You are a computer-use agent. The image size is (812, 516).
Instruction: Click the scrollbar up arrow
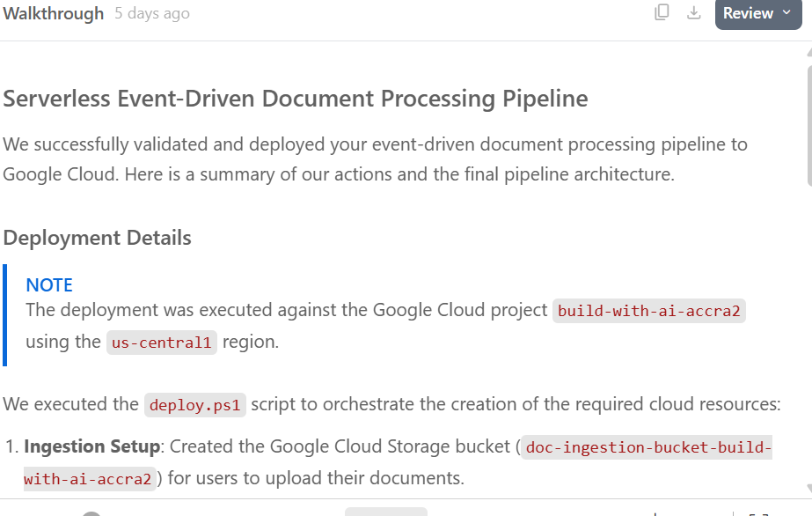point(808,52)
